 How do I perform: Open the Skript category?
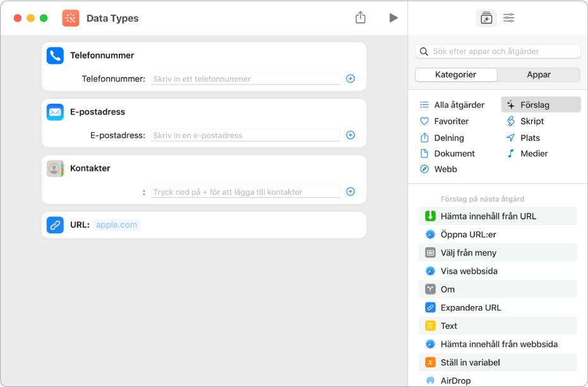532,121
